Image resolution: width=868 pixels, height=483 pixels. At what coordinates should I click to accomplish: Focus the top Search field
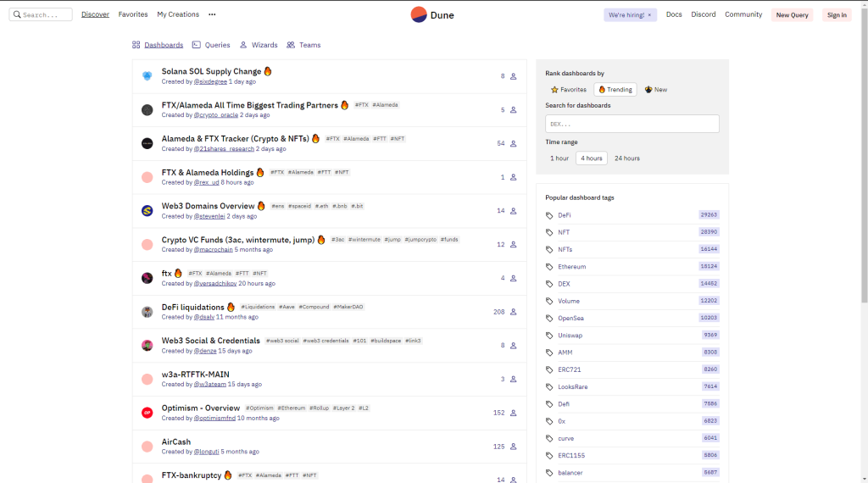tap(41, 14)
